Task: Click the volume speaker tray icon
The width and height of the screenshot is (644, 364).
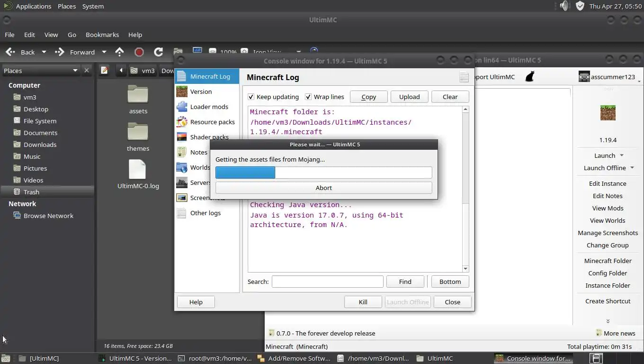Action: click(x=564, y=6)
